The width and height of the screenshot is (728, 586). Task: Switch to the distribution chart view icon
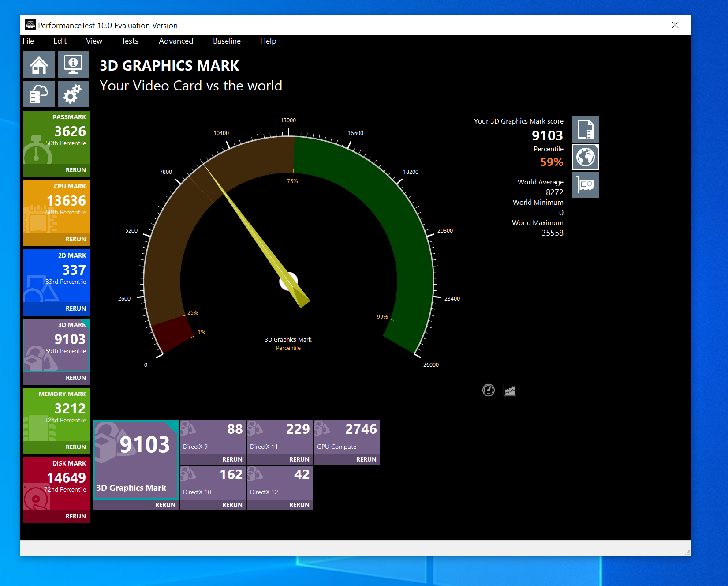click(510, 390)
